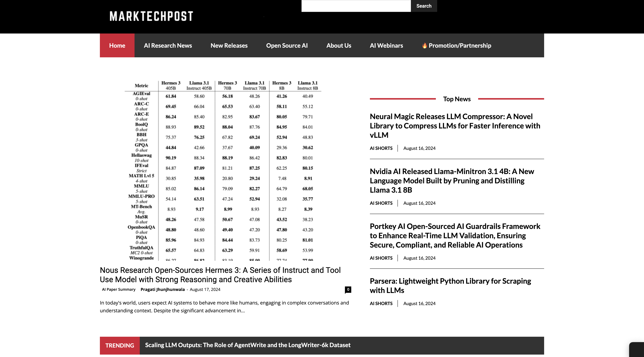Open Neural Magic LLM Compressor article
The image size is (644, 357).
click(455, 126)
